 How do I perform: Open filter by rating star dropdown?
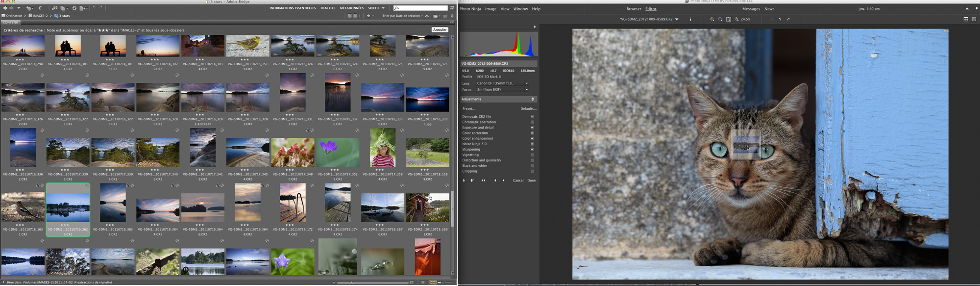coord(370,16)
